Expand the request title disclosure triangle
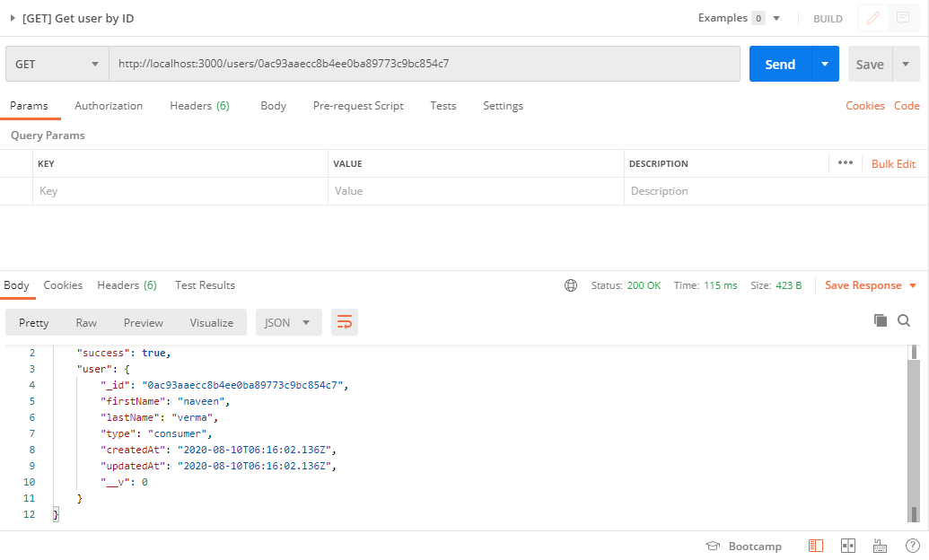This screenshot has width=929, height=560. point(13,18)
